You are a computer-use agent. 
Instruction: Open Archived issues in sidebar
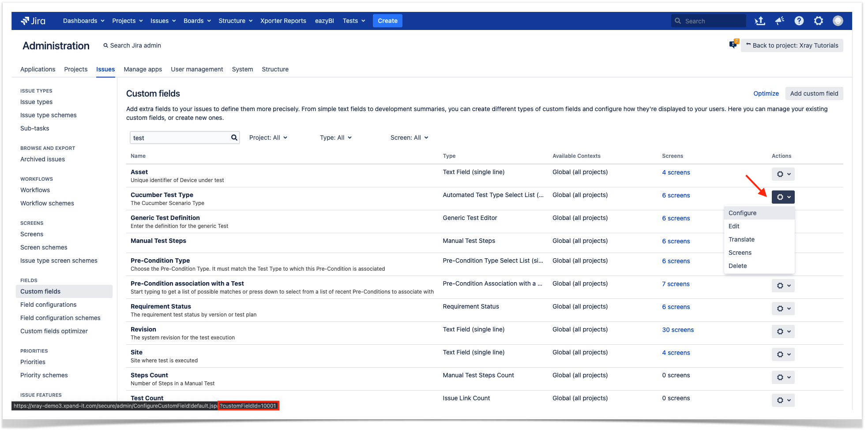pos(42,159)
